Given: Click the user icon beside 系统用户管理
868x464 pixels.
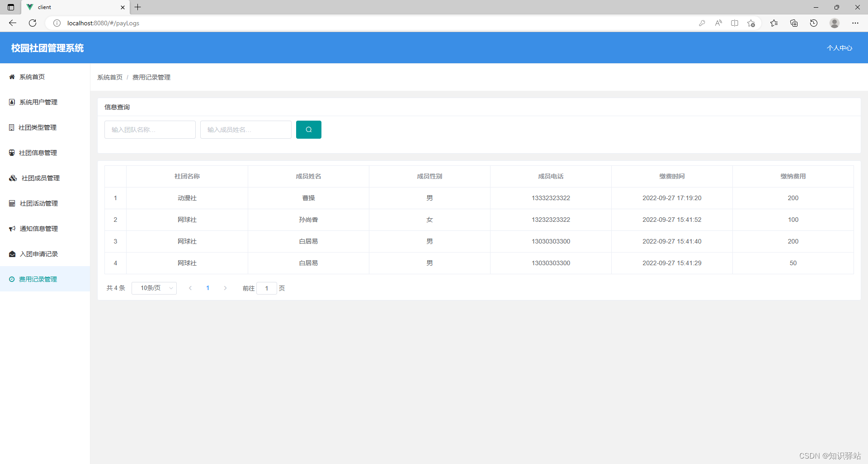Looking at the screenshot, I should (x=12, y=102).
